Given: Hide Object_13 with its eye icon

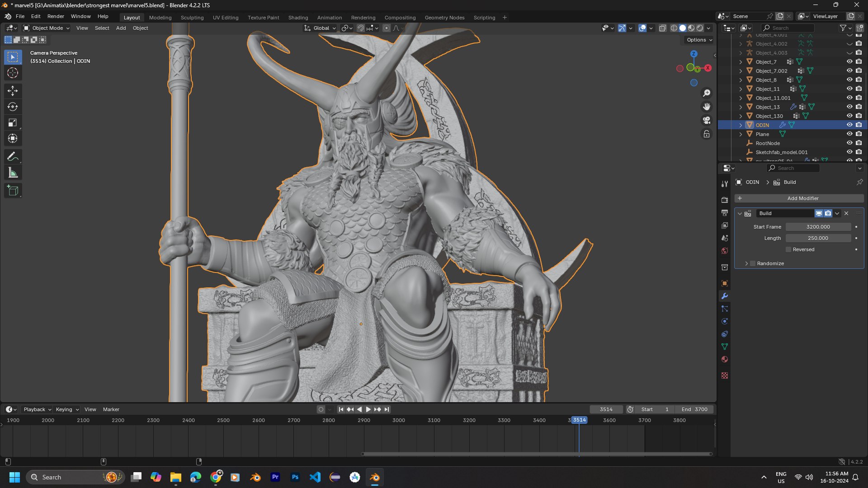Looking at the screenshot, I should (849, 107).
